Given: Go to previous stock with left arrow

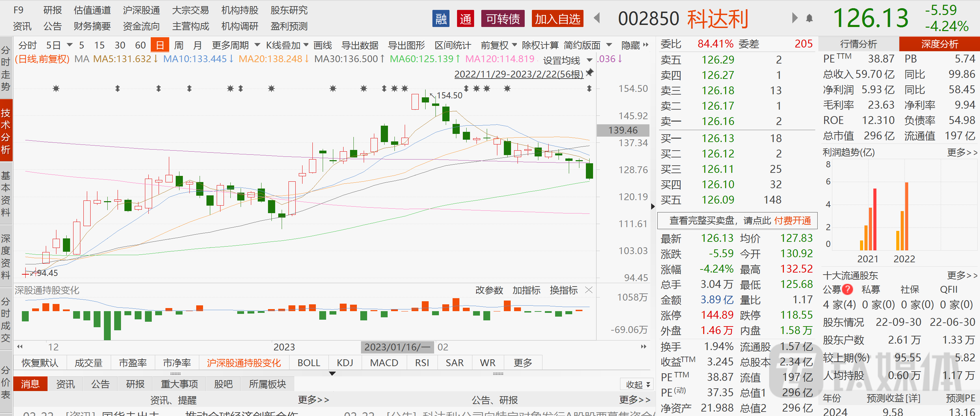Looking at the screenshot, I should pyautogui.click(x=597, y=18).
